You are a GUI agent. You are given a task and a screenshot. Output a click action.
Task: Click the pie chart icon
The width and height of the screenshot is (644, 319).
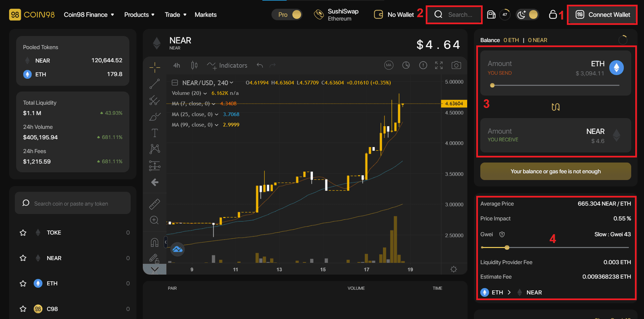tap(406, 65)
